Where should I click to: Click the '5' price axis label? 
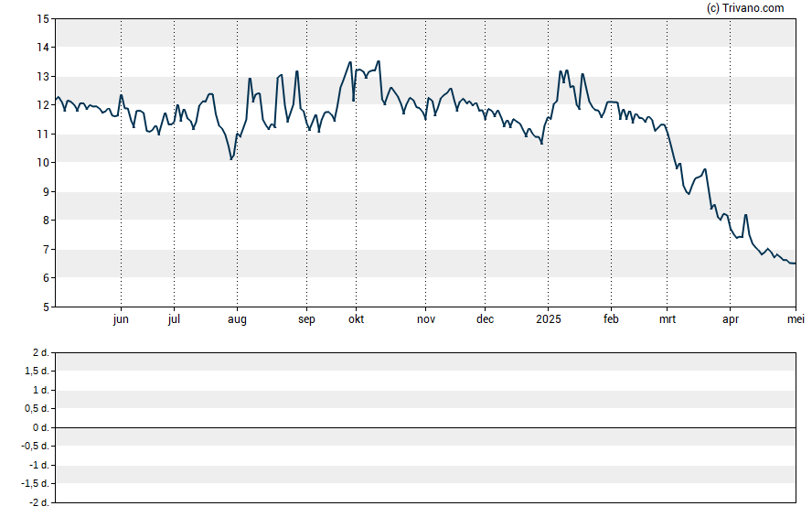click(46, 307)
